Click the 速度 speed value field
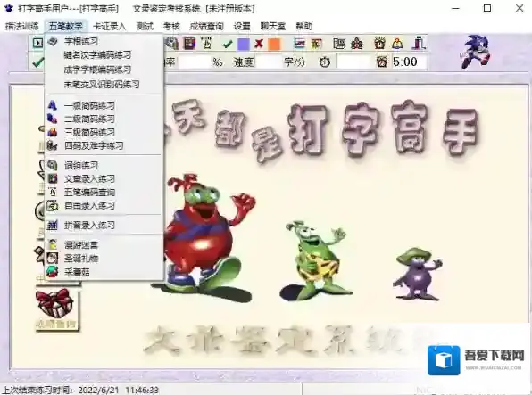The width and height of the screenshot is (532, 395). (269, 62)
